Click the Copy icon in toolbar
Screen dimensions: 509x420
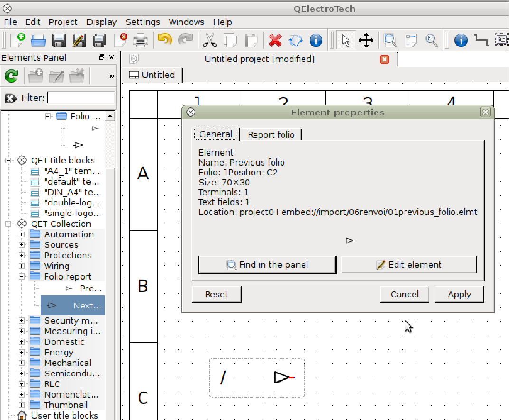click(230, 40)
